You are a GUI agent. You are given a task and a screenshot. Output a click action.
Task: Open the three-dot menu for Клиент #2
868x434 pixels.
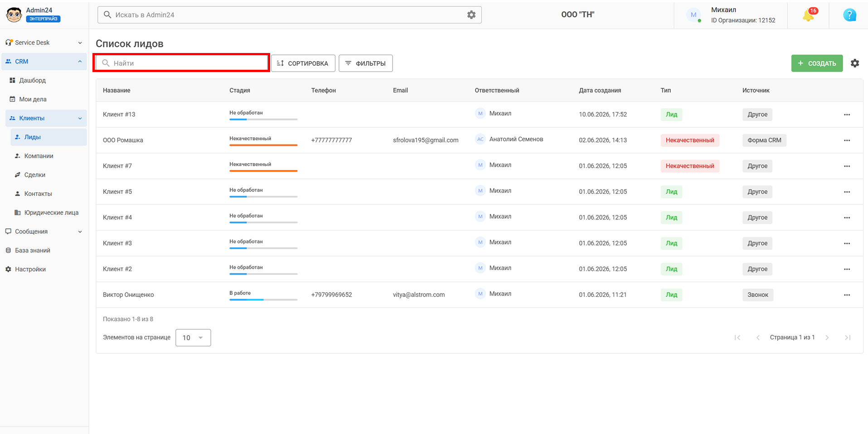[847, 269]
